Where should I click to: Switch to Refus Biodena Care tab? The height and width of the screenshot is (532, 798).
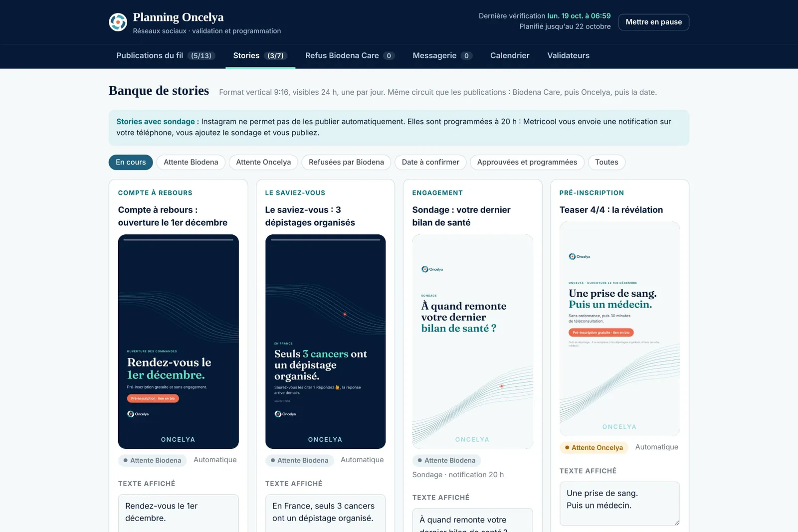point(350,55)
